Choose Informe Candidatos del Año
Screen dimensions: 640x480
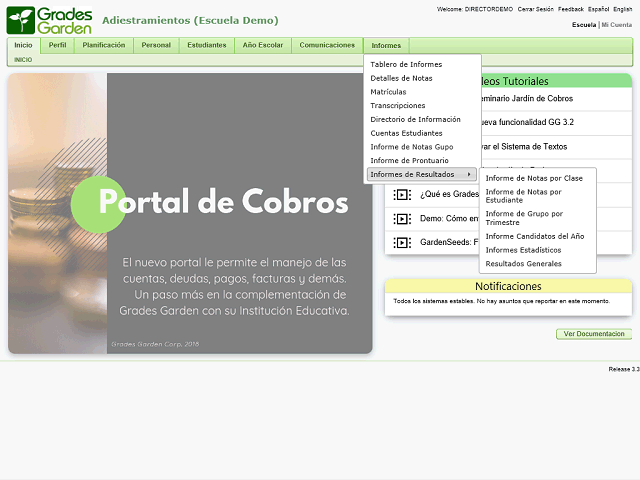click(535, 236)
